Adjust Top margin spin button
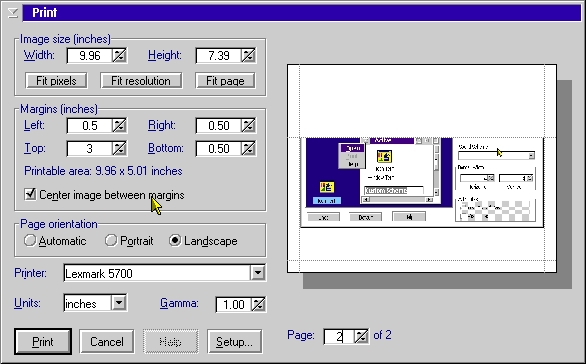 (x=120, y=148)
